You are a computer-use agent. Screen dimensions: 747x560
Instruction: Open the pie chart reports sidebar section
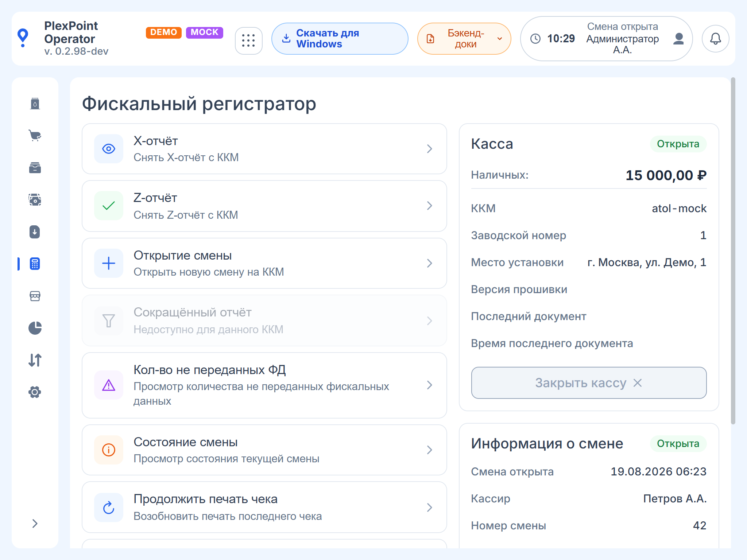tap(35, 328)
